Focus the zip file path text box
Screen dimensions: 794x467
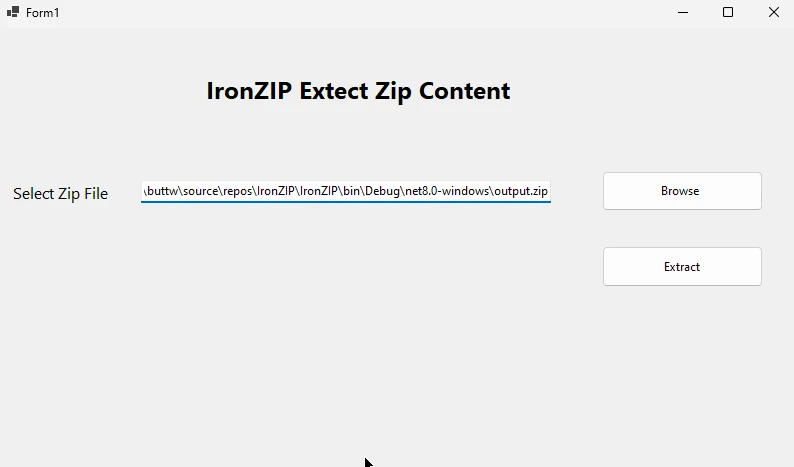(x=346, y=191)
